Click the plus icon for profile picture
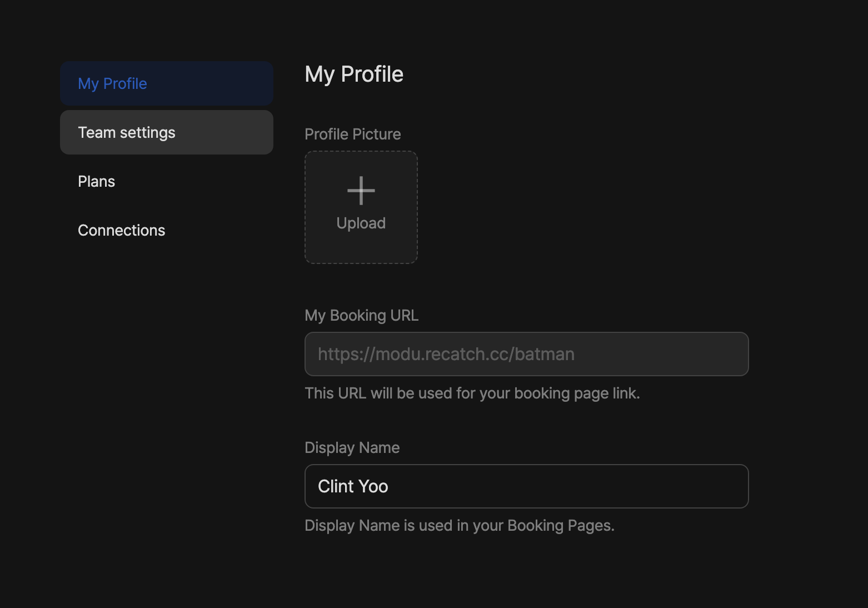 click(361, 191)
